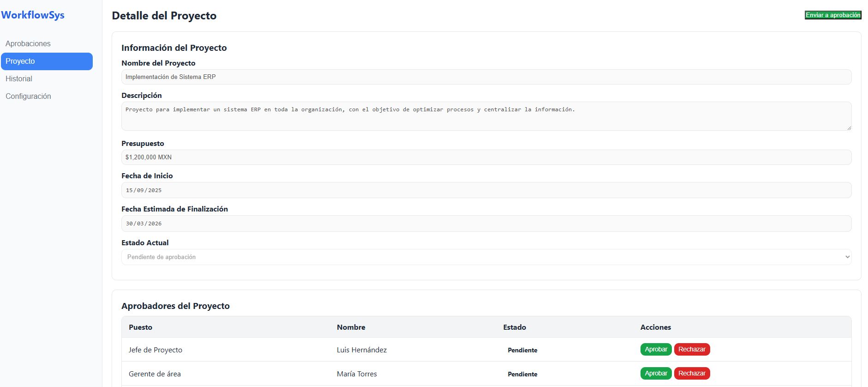The height and width of the screenshot is (387, 868).
Task: Click the WorkflowSys logo
Action: coord(33,15)
